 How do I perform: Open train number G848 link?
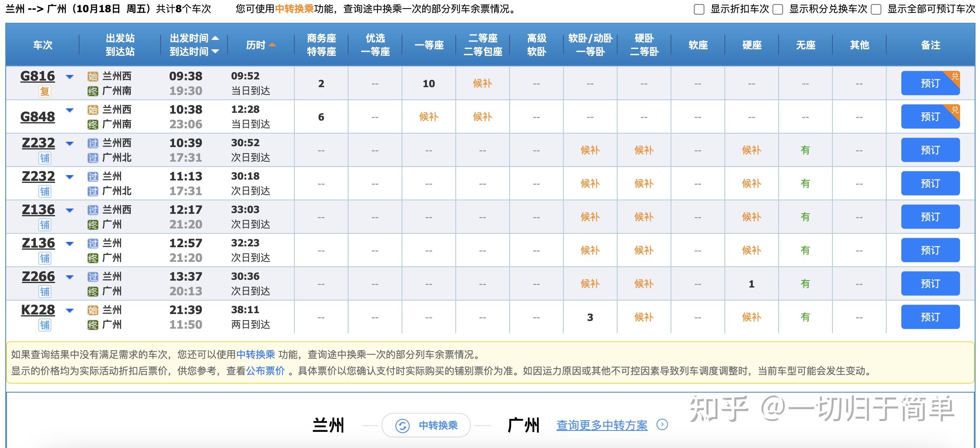point(38,117)
